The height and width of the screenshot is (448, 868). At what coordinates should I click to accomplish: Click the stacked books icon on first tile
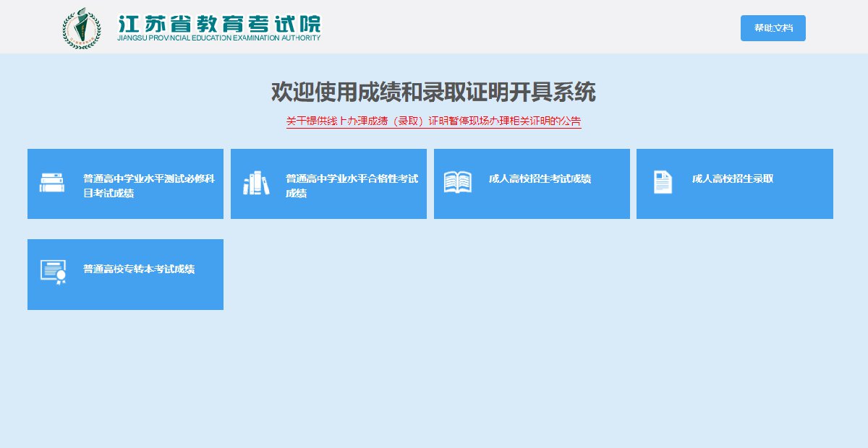52,184
